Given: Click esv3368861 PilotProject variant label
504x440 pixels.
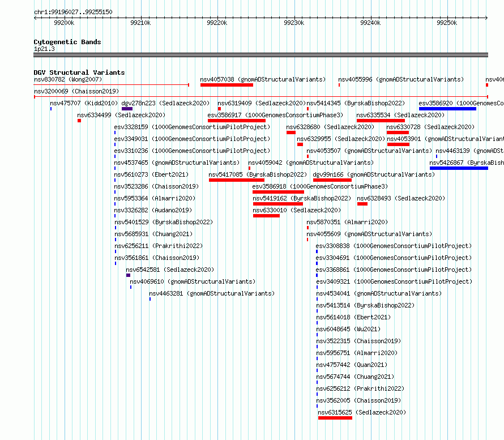Looking at the screenshot, I should tap(394, 270).
